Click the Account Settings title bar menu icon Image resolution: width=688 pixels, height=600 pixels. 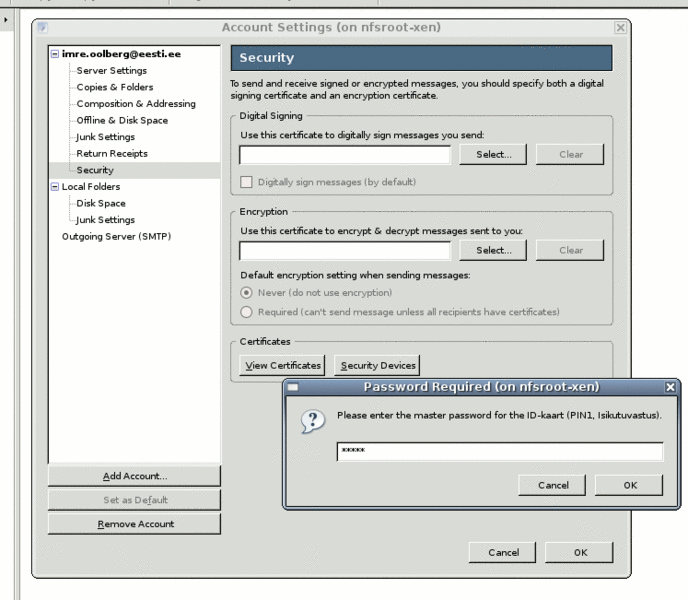pyautogui.click(x=42, y=27)
